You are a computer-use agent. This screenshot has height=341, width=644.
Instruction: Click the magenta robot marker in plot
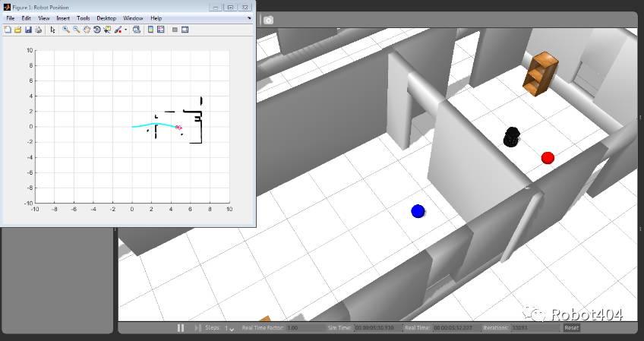coord(178,128)
